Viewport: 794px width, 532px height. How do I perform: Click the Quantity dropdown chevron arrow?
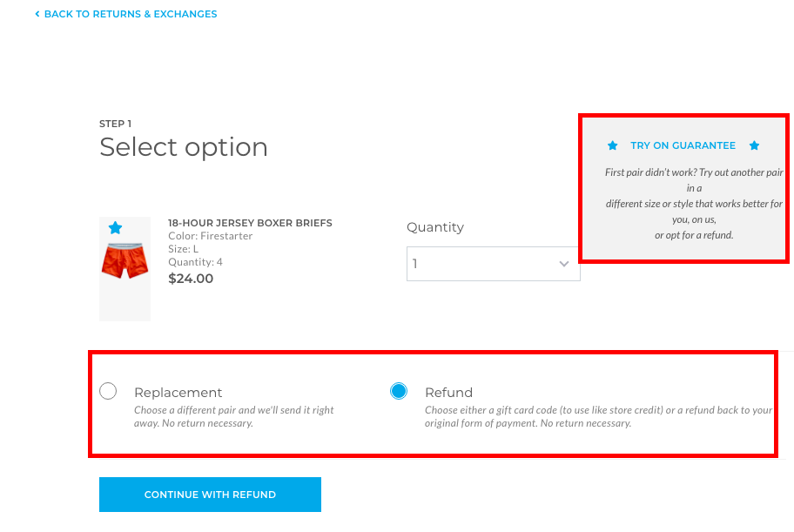[x=563, y=264]
